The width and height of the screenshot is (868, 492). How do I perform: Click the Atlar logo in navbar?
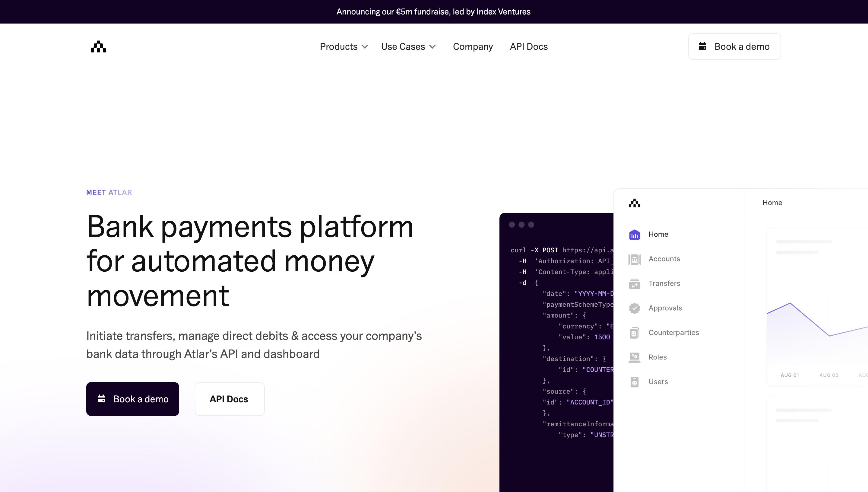(x=98, y=46)
